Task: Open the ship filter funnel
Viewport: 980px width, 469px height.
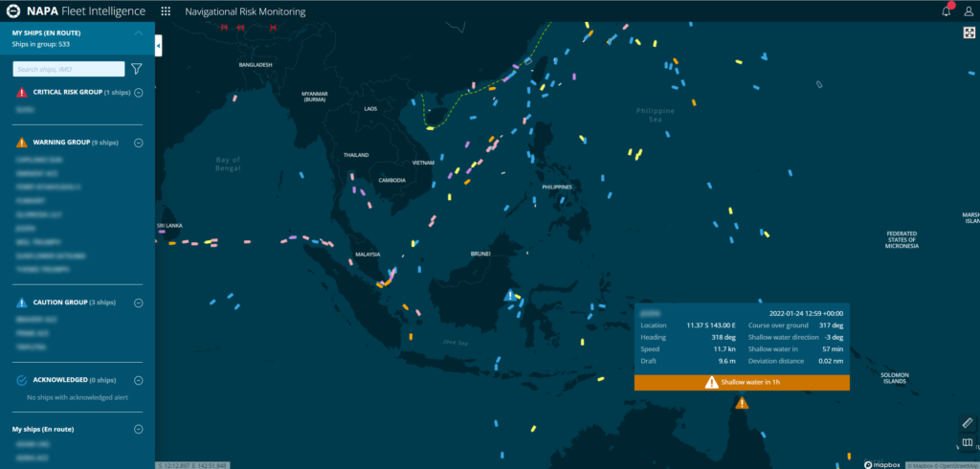Action: 137,69
